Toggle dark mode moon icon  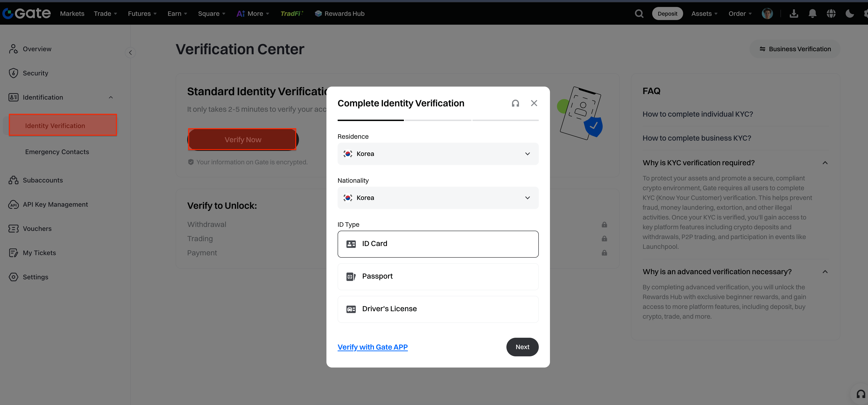pyautogui.click(x=849, y=13)
